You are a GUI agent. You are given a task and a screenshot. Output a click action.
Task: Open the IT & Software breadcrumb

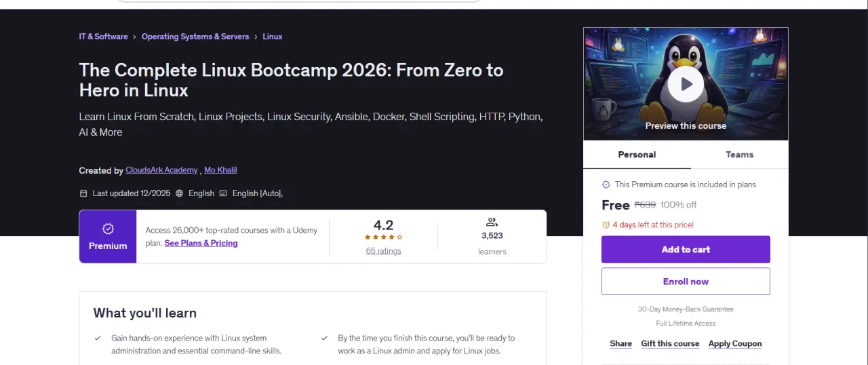click(x=103, y=37)
